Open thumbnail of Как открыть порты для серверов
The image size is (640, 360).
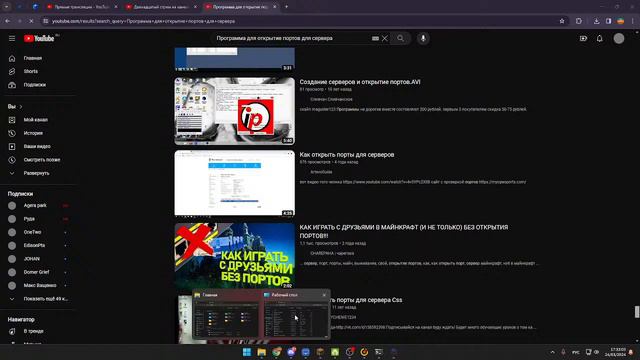click(235, 183)
